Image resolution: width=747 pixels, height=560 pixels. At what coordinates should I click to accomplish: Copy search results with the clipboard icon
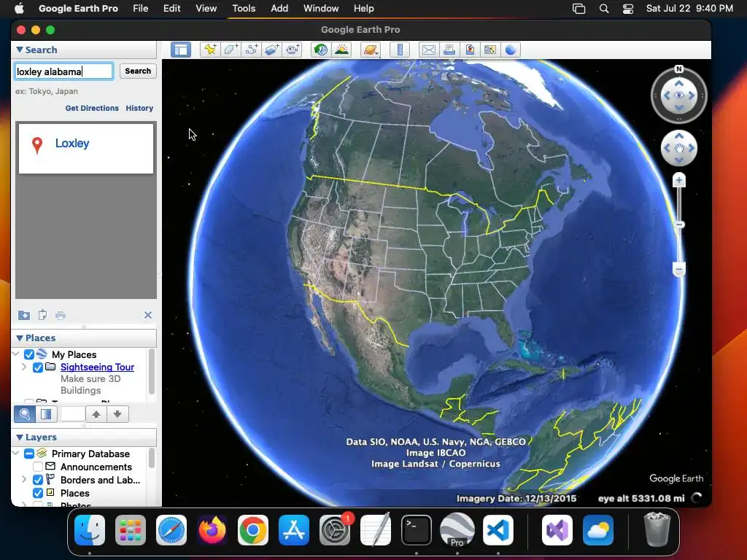[42, 315]
